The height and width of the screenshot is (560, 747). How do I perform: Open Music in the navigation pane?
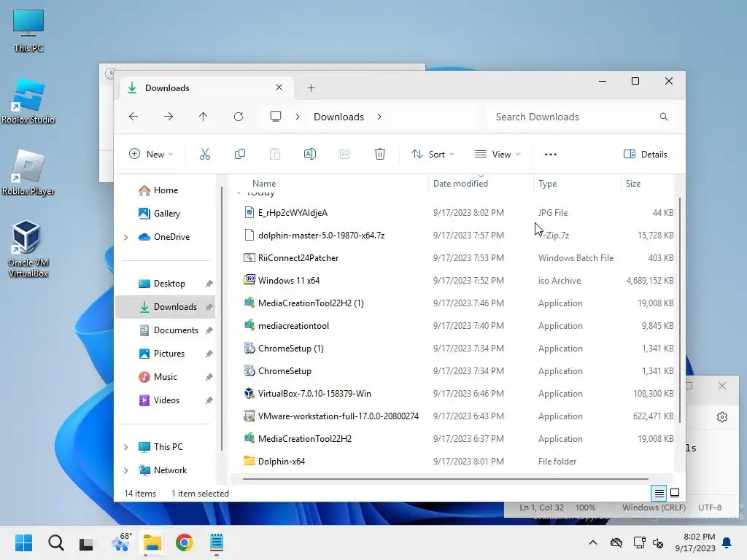click(x=166, y=377)
